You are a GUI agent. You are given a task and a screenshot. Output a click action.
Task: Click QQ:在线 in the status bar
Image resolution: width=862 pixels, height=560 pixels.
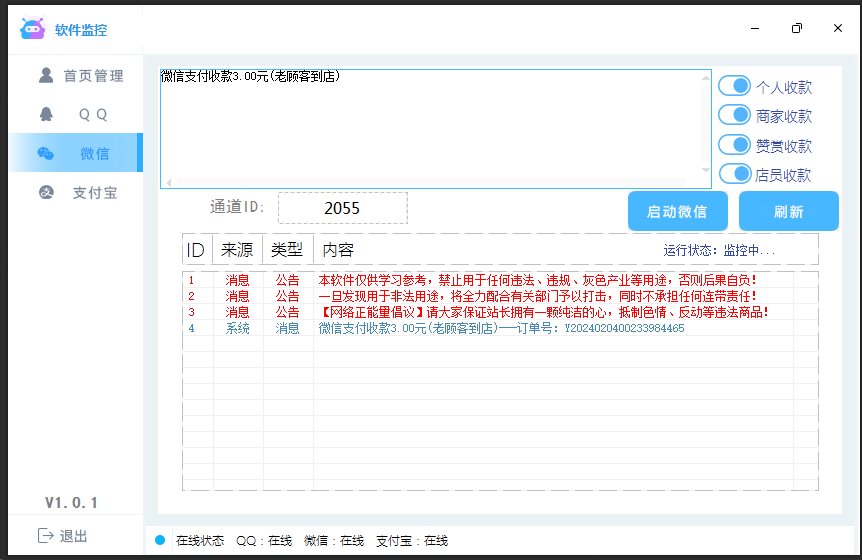click(x=264, y=541)
